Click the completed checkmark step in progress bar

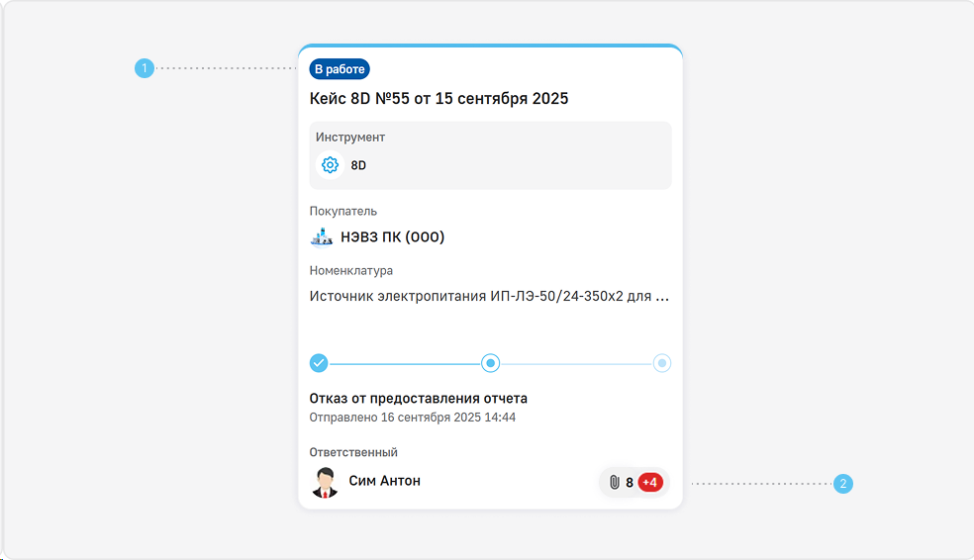[x=319, y=363]
